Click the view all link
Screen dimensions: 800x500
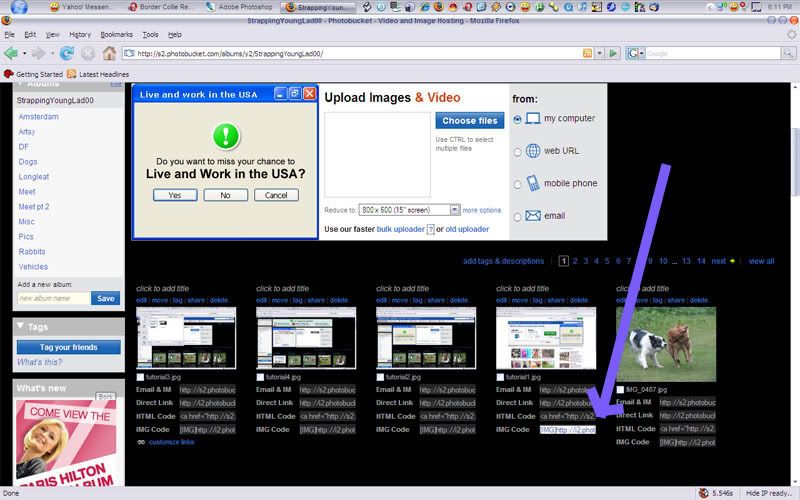pyautogui.click(x=761, y=261)
